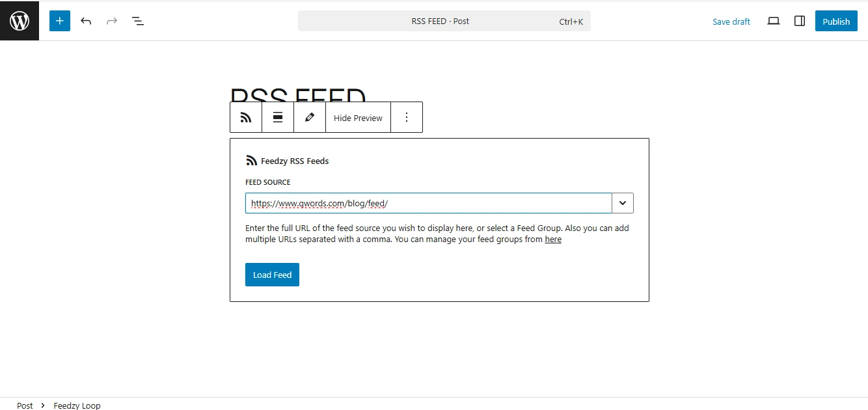Open the laptop preview view icon

[774, 21]
